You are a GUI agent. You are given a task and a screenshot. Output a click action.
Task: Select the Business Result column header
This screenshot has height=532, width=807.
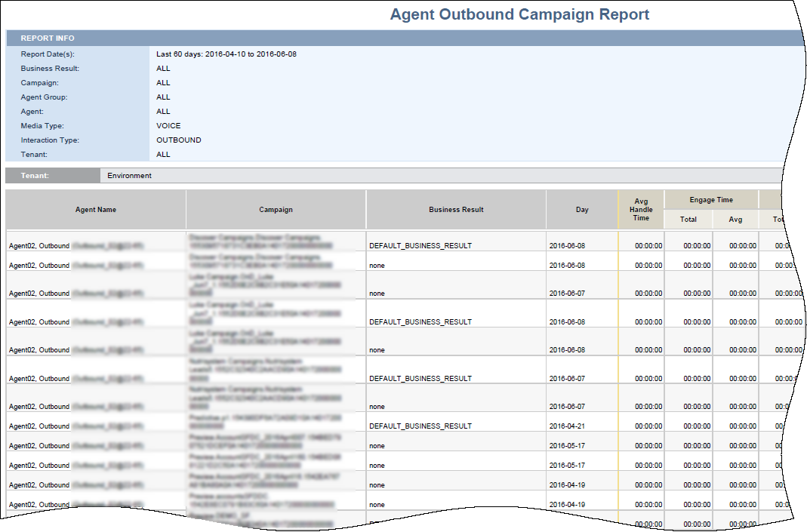pyautogui.click(x=456, y=210)
